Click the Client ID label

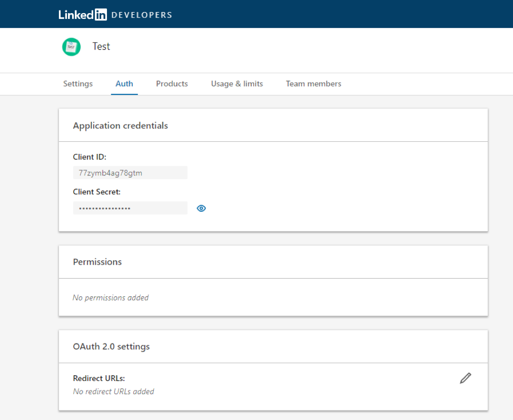[90, 157]
